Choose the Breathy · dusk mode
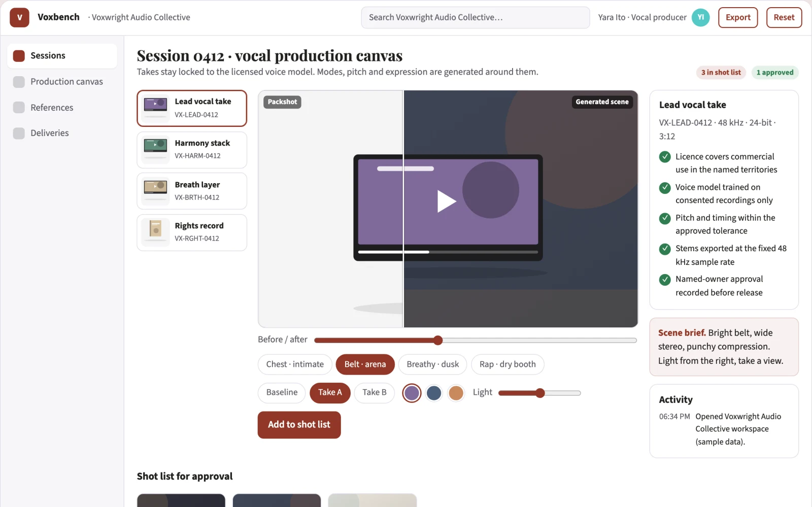 (432, 364)
